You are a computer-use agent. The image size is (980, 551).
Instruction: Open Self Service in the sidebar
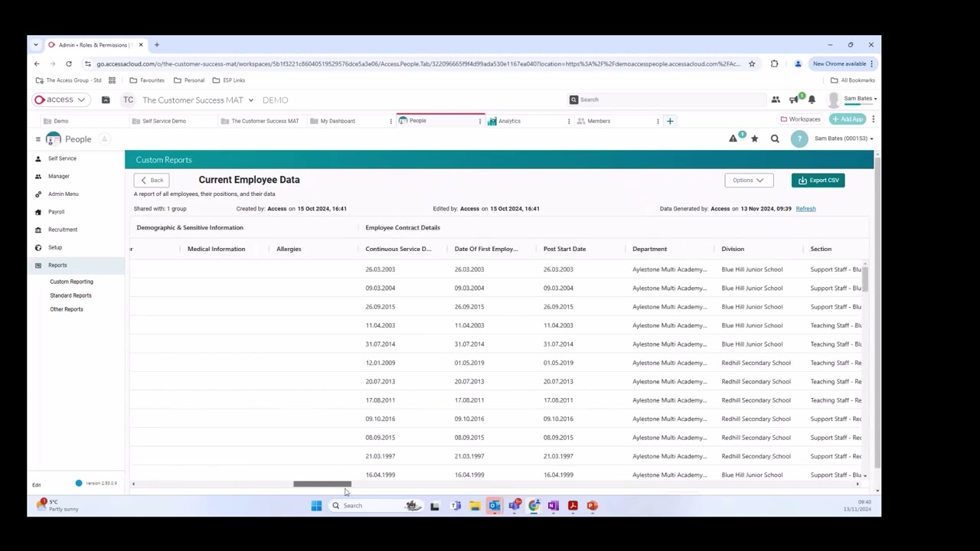point(62,158)
